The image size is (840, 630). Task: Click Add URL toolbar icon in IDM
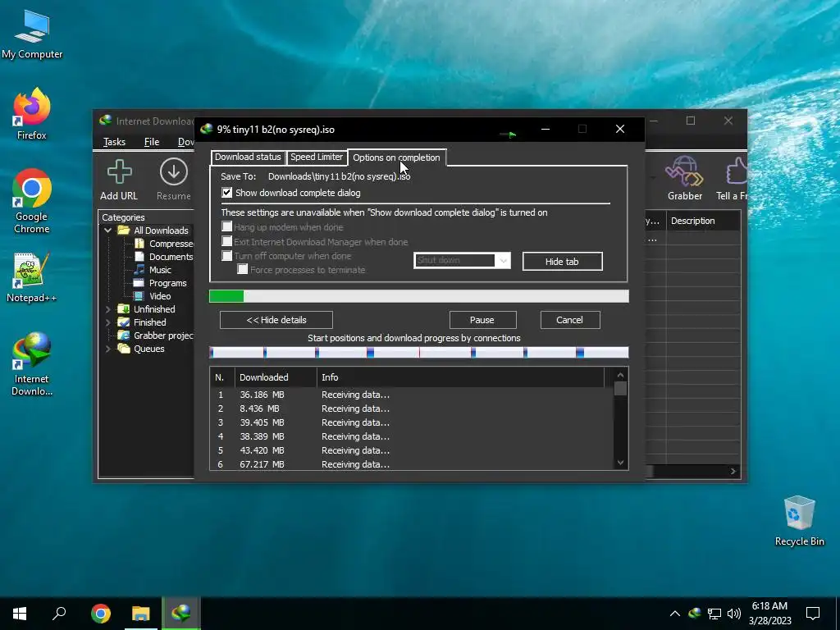point(119,180)
